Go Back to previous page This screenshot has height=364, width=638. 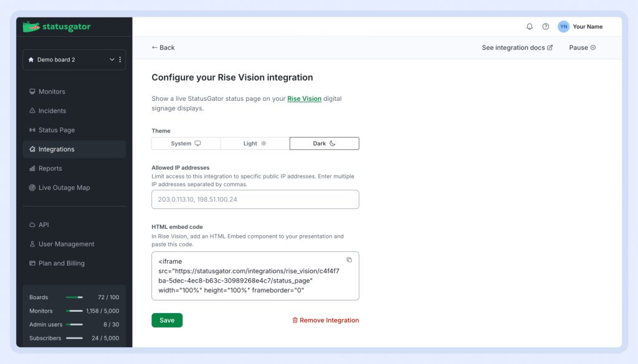click(x=163, y=47)
